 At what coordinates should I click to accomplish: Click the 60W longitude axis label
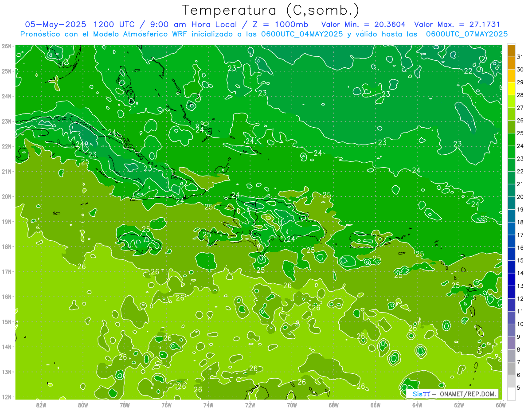(501, 405)
